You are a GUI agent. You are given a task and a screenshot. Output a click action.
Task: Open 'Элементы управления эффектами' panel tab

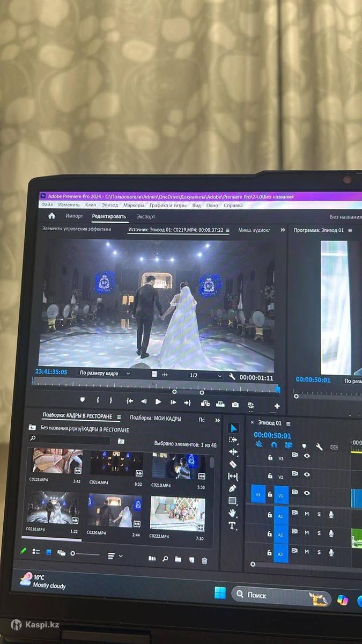(x=77, y=229)
